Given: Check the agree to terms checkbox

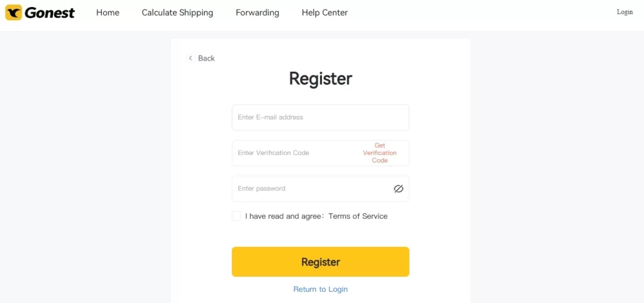Looking at the screenshot, I should (x=236, y=216).
